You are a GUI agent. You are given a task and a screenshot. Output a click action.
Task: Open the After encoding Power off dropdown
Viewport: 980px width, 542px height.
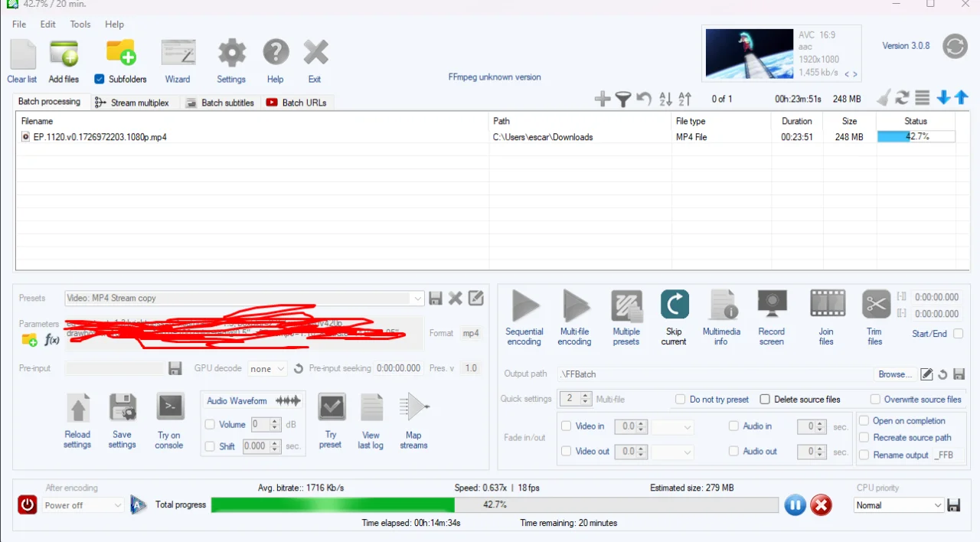click(83, 505)
